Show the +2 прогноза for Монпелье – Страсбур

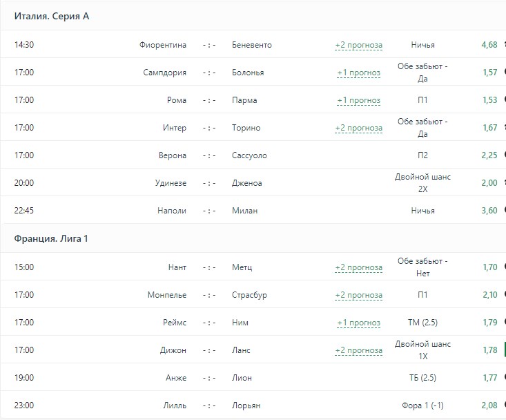358,295
